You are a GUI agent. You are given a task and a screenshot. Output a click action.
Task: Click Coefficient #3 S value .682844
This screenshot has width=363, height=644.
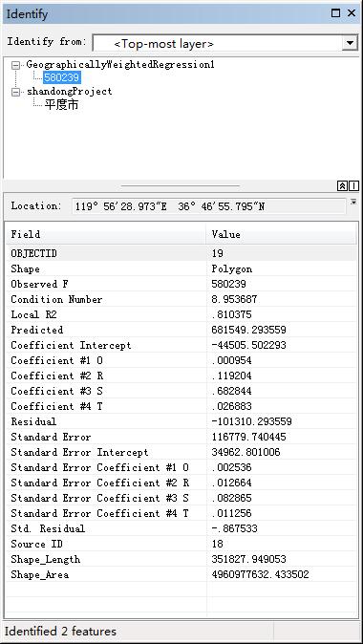[231, 391]
